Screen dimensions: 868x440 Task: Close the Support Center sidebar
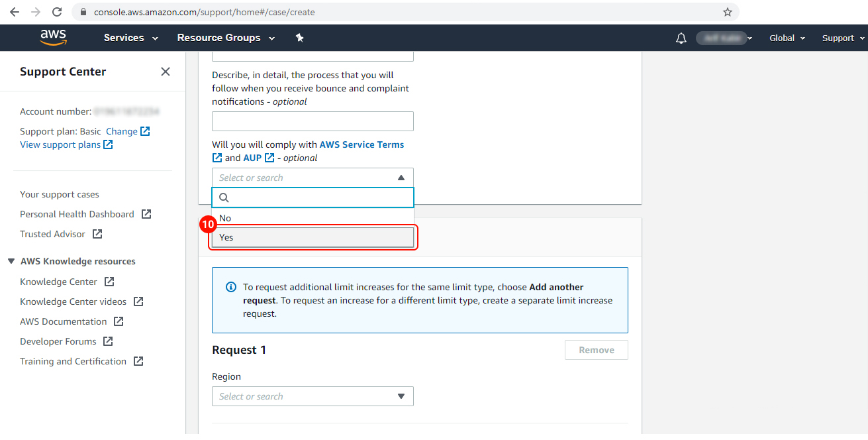(166, 72)
